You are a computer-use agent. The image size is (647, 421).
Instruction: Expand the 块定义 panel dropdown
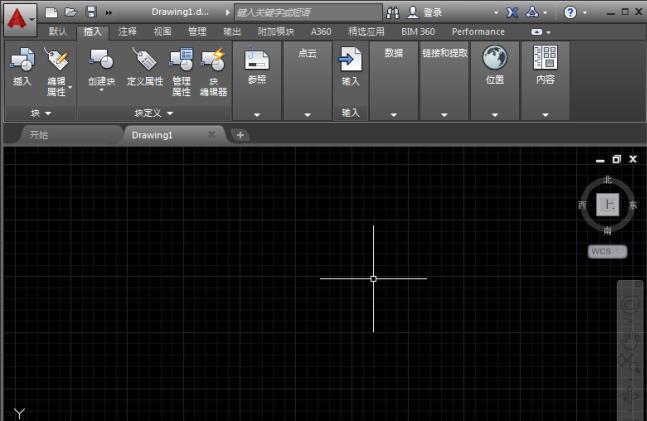(x=154, y=113)
